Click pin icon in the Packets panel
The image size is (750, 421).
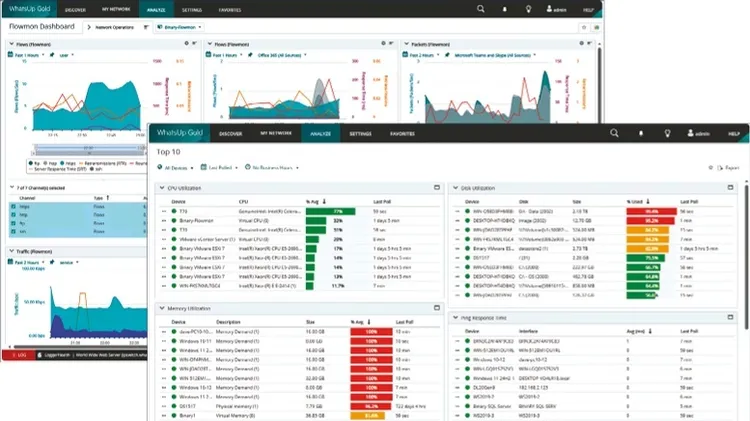(447, 55)
